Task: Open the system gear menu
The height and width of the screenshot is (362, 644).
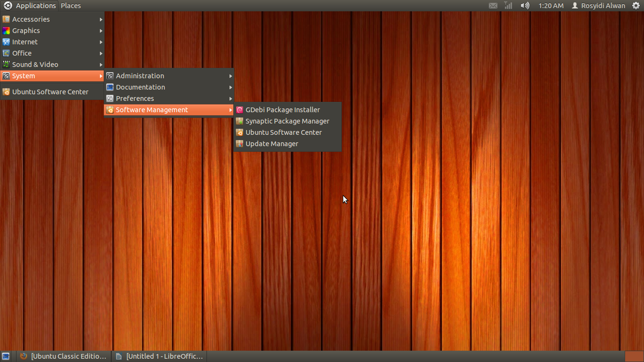Action: pos(636,6)
